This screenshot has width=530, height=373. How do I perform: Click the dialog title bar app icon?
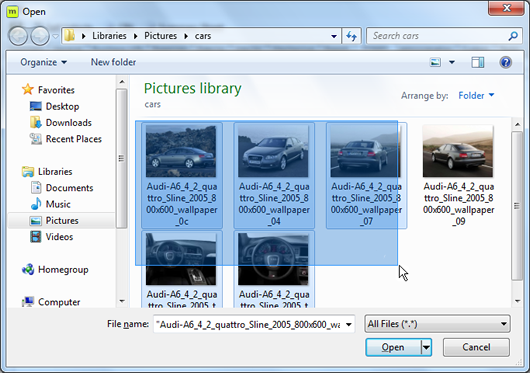(13, 12)
